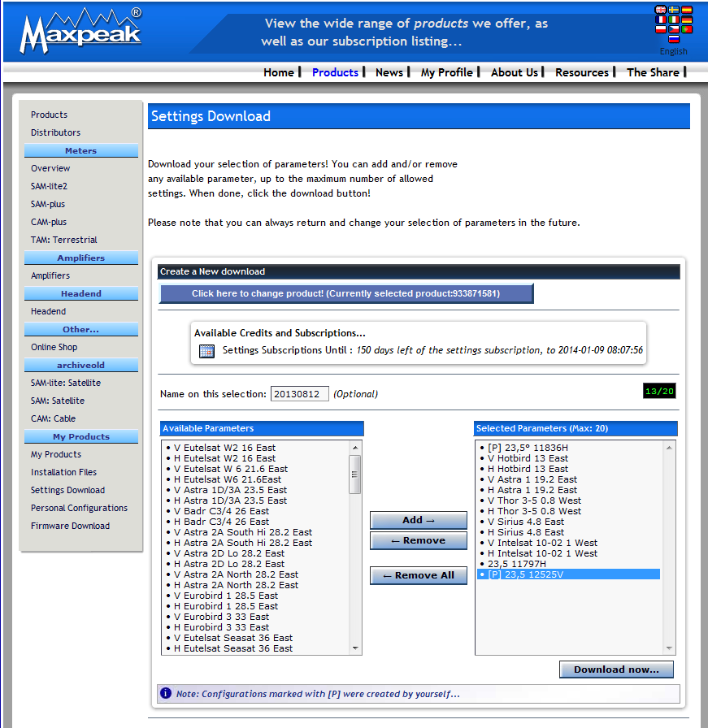Viewport: 708px width, 728px height.
Task: Open the SAM: Satellite sidebar link
Action: click(x=58, y=401)
